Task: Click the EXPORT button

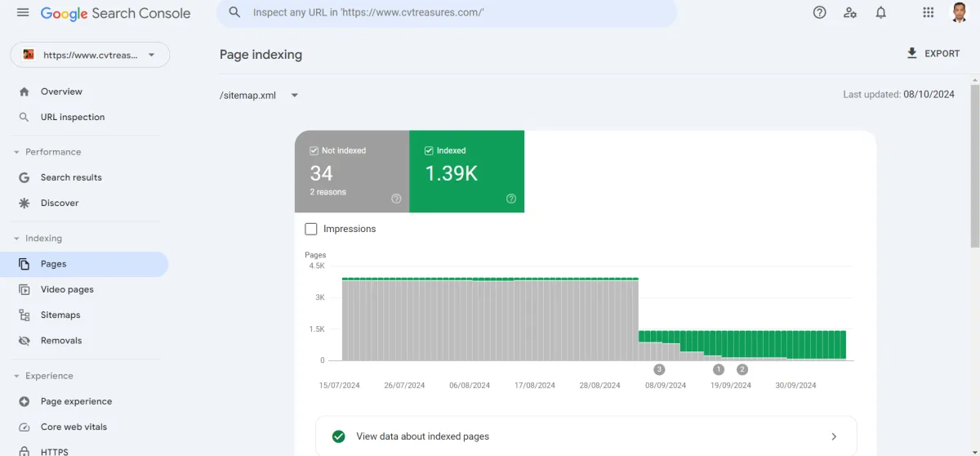Action: [933, 53]
